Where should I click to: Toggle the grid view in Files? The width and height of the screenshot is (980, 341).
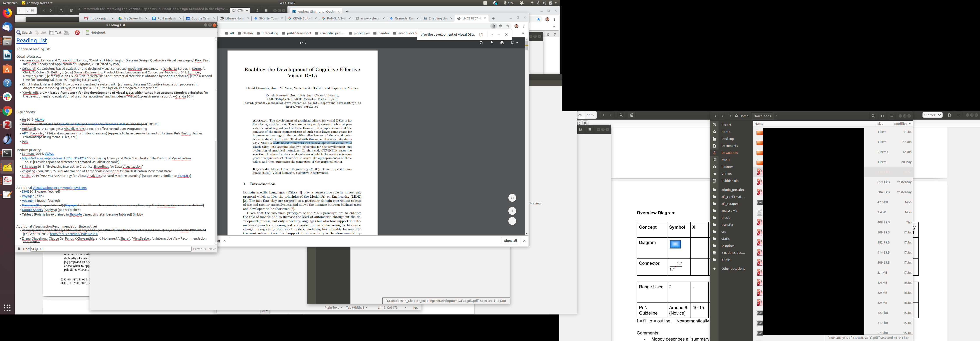tap(882, 116)
